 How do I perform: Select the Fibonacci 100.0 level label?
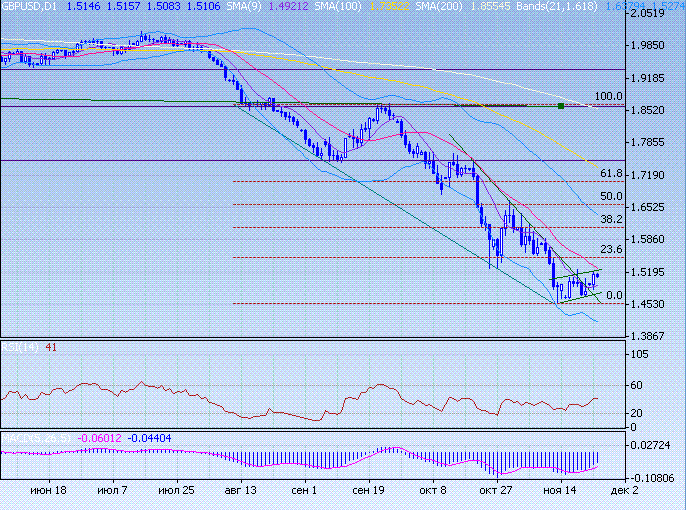click(x=608, y=97)
